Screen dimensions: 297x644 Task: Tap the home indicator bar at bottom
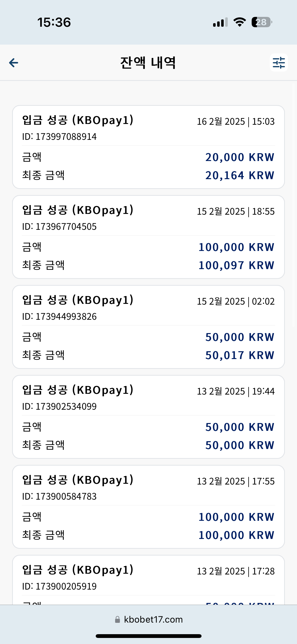point(149,636)
